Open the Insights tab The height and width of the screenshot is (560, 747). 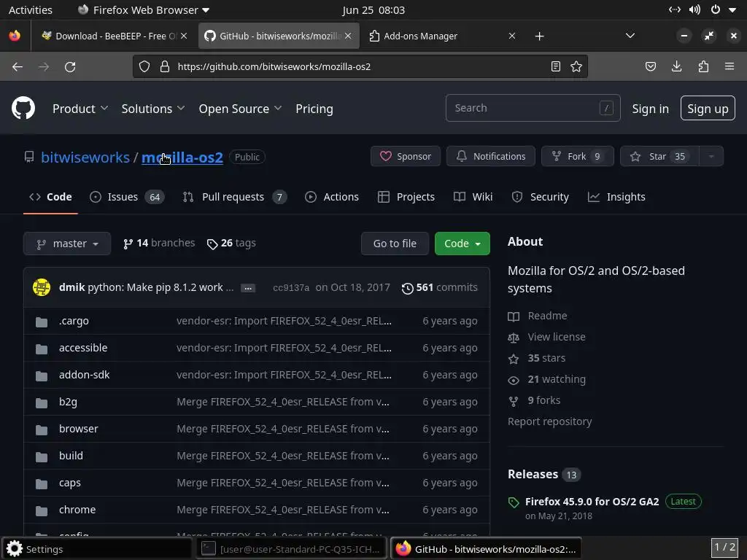(616, 197)
